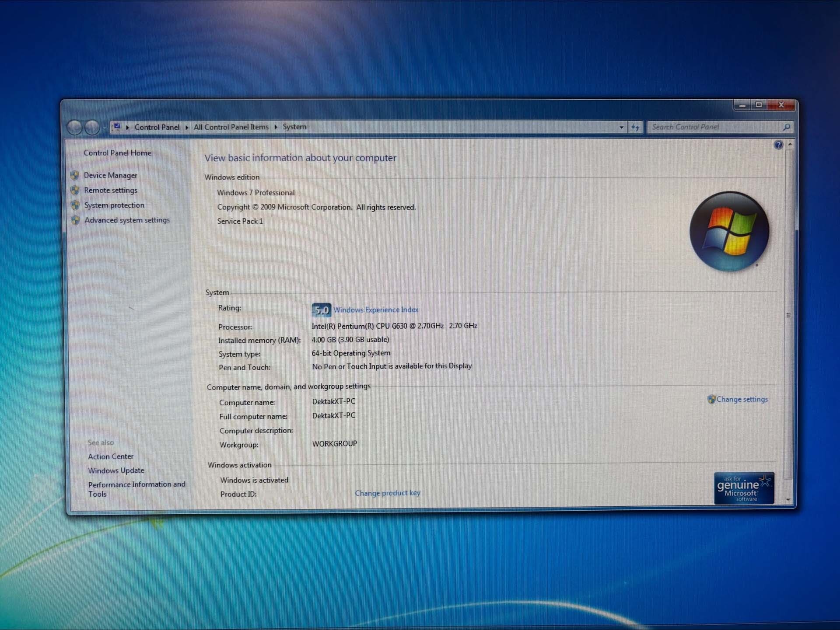This screenshot has width=840, height=630.
Task: Click the back navigation arrow button
Action: click(x=75, y=127)
